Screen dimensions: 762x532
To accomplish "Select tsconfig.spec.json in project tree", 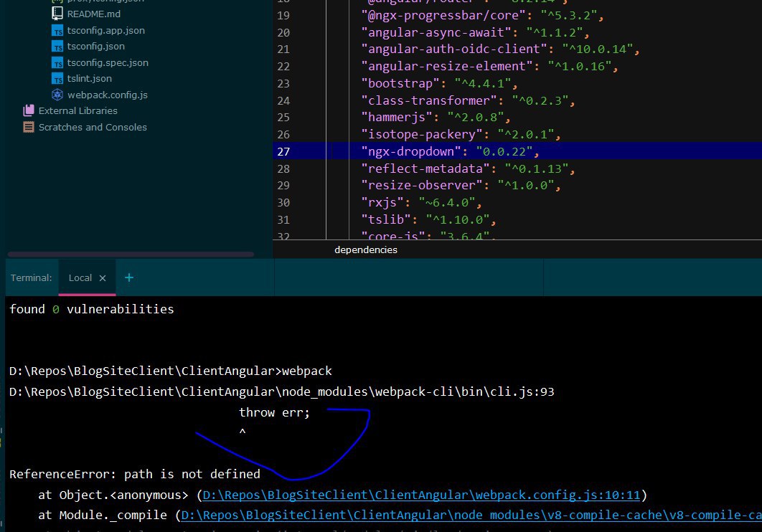I will (x=108, y=62).
